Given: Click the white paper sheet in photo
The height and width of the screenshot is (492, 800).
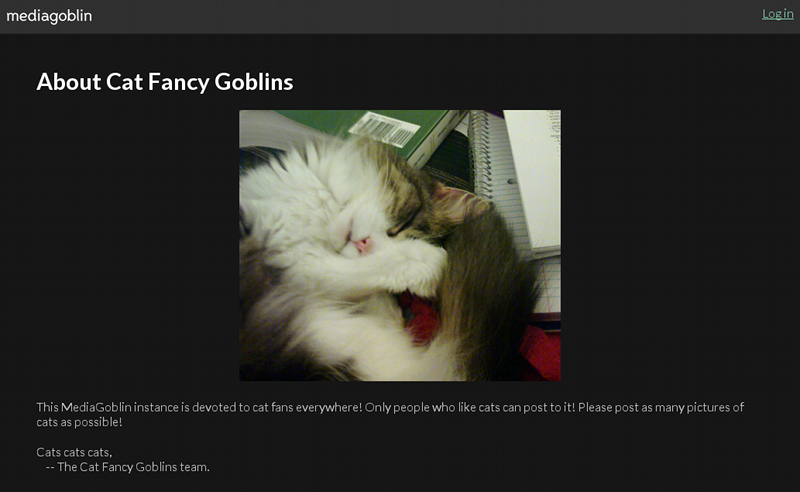Looking at the screenshot, I should (533, 174).
